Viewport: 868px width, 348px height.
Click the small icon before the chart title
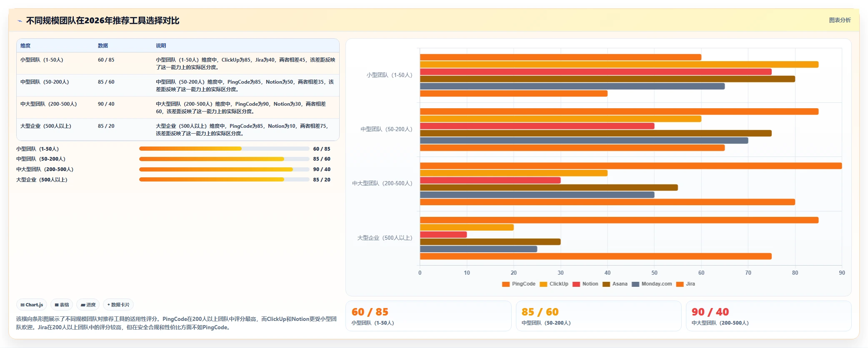[x=20, y=21]
